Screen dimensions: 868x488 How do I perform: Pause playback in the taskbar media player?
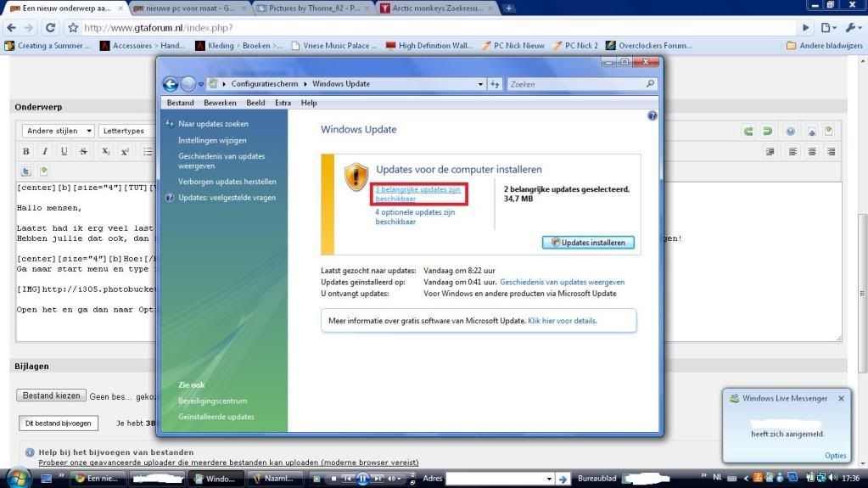362,479
